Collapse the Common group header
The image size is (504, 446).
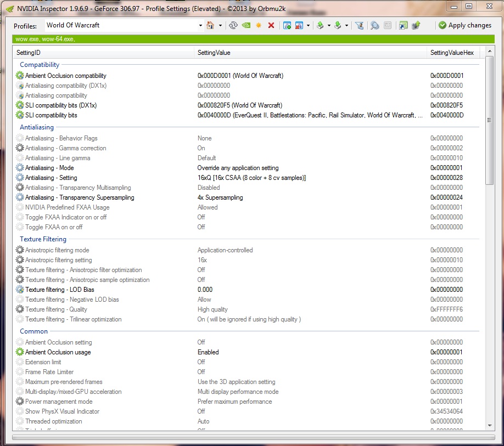(x=33, y=331)
